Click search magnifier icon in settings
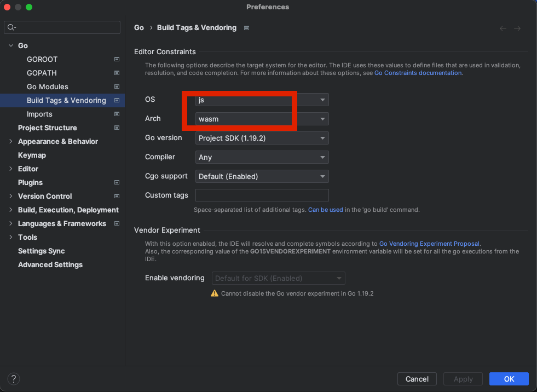Image resolution: width=537 pixels, height=392 pixels. 12,27
